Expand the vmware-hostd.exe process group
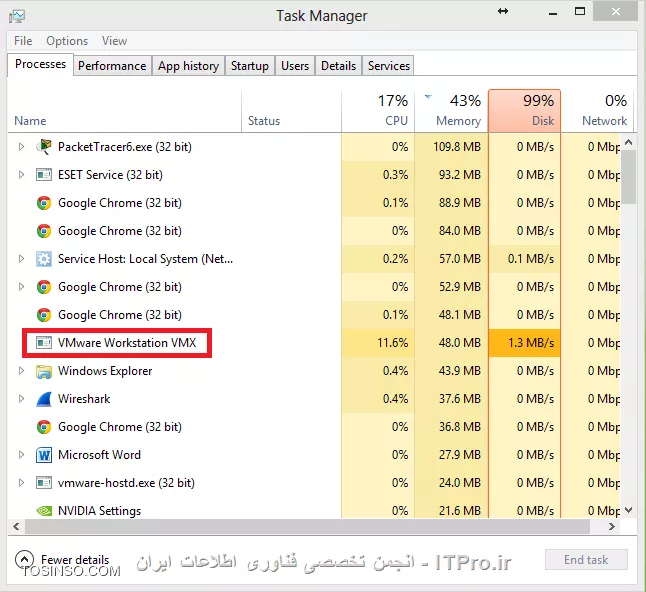The width and height of the screenshot is (646, 592). [21, 483]
